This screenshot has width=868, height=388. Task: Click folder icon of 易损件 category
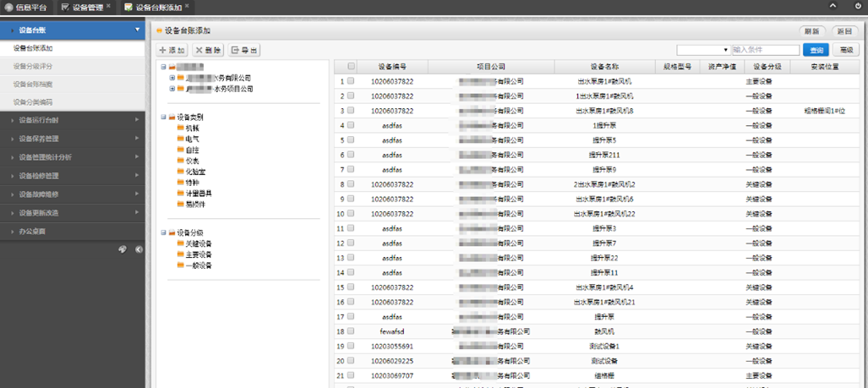click(181, 204)
